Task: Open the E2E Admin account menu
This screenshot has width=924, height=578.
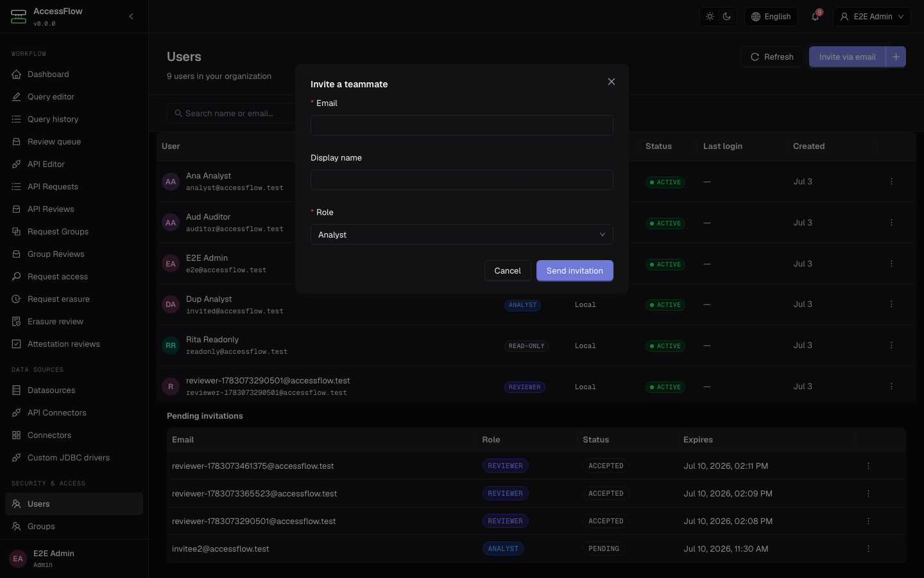Action: coord(873,17)
